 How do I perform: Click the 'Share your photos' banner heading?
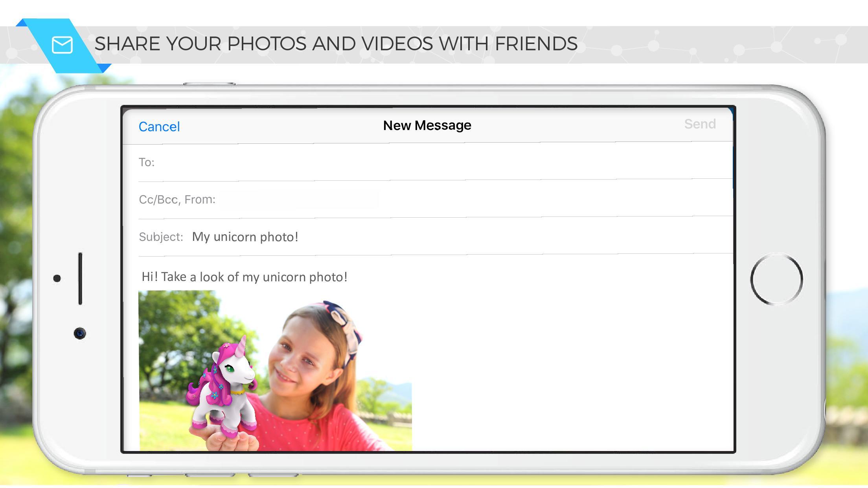pyautogui.click(x=336, y=44)
